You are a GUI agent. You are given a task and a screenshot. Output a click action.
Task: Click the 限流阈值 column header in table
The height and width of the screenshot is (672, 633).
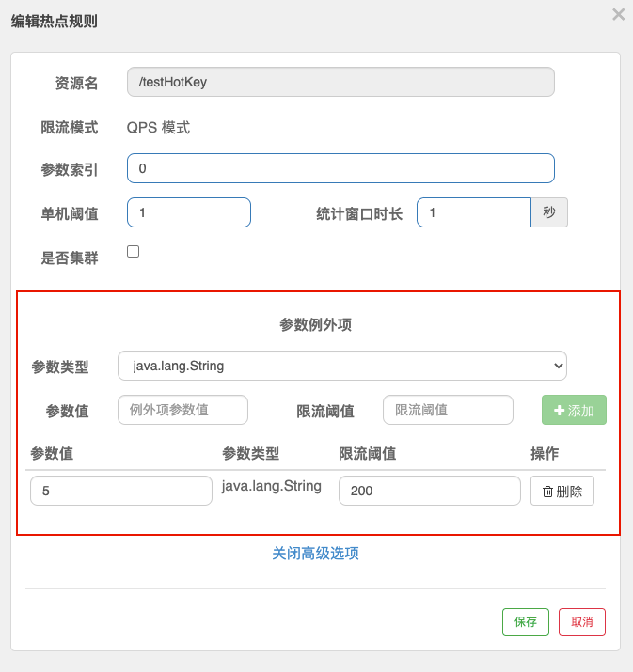point(367,453)
